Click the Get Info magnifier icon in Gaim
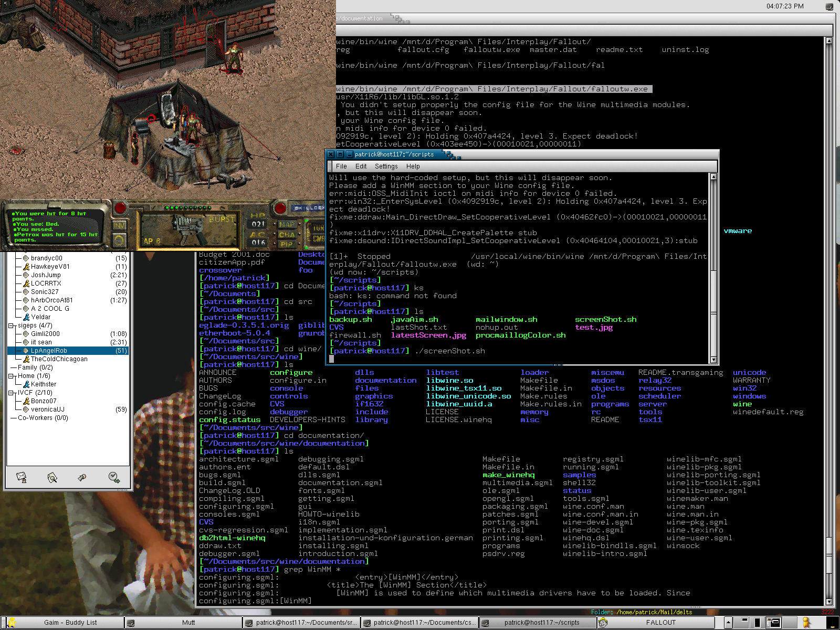 click(52, 477)
